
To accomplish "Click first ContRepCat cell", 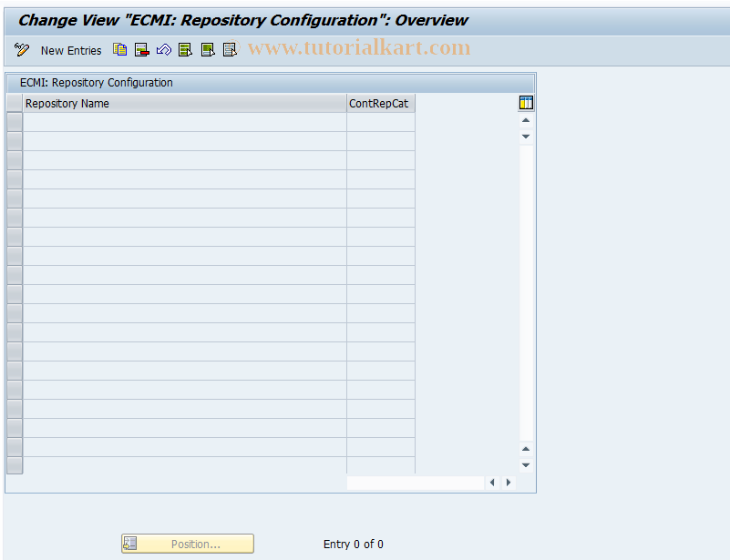I will 381,122.
